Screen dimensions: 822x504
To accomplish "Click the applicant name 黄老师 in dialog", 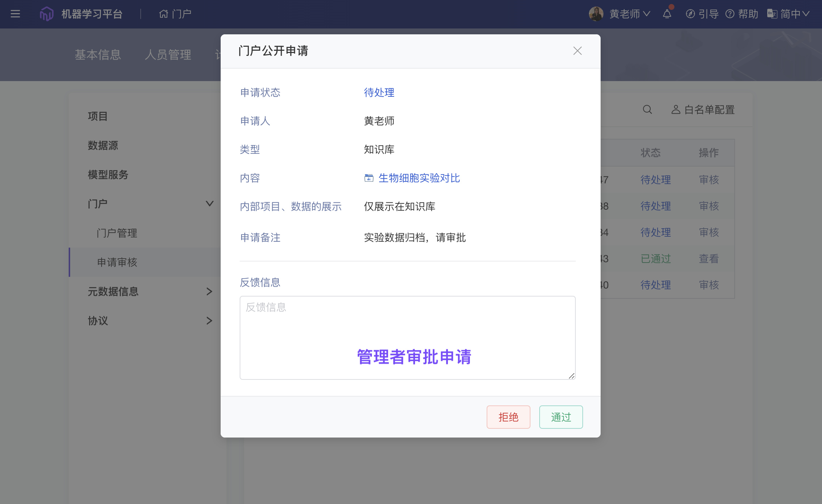I will pos(379,121).
